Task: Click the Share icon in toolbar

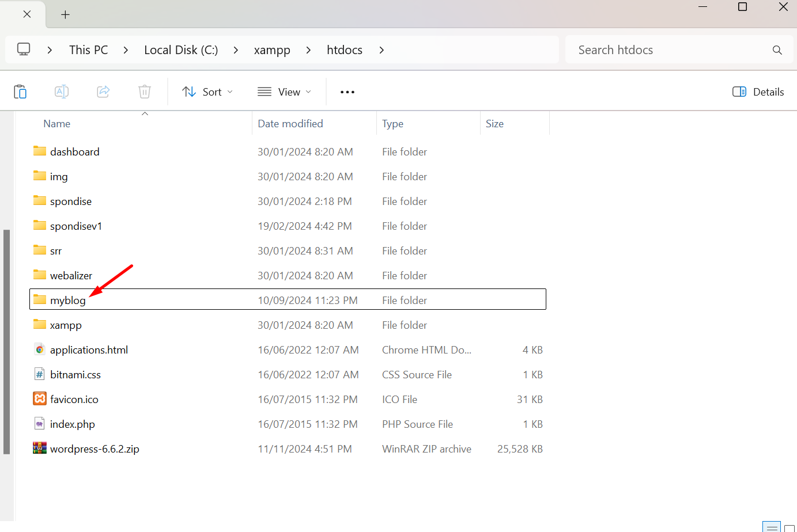Action: point(103,92)
